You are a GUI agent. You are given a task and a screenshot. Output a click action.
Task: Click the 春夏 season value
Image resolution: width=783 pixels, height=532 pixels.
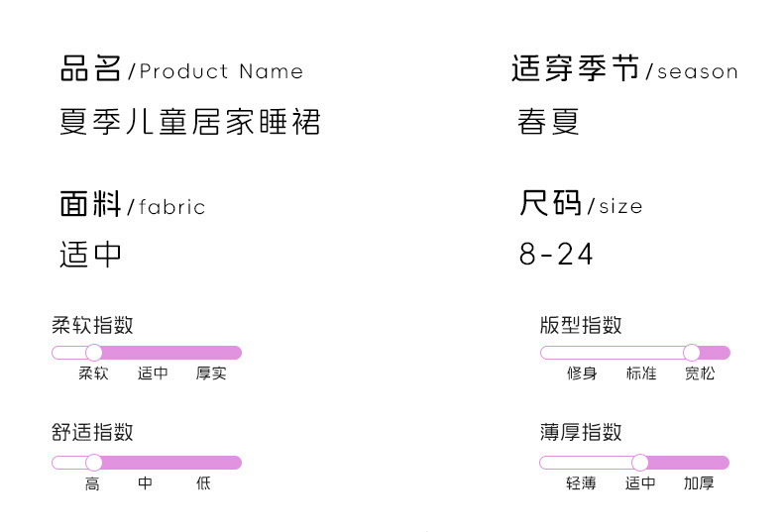(x=548, y=123)
